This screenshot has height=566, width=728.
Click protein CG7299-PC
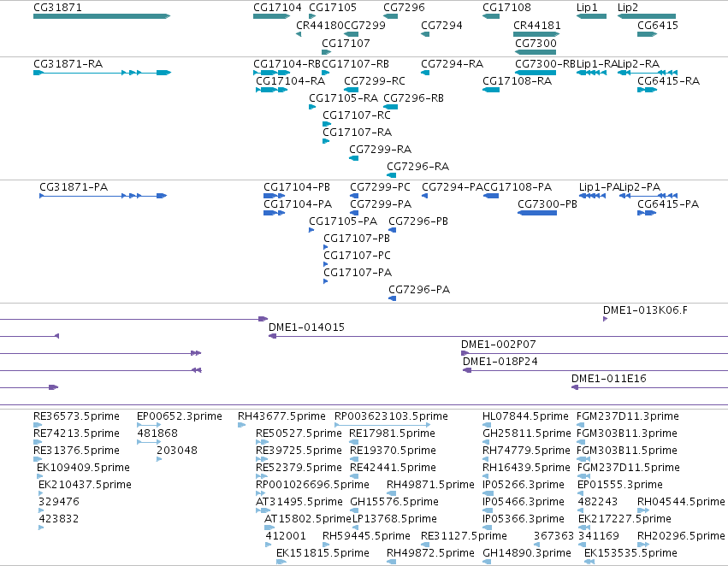click(x=354, y=196)
